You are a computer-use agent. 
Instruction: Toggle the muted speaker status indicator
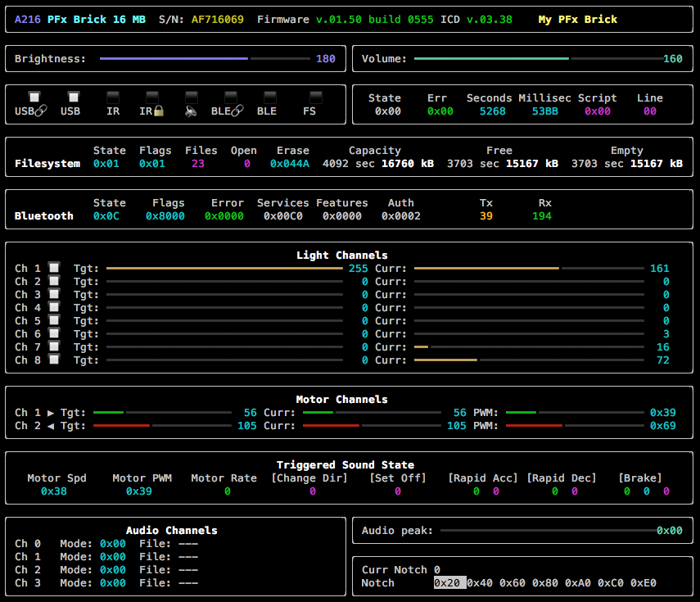pos(192,97)
